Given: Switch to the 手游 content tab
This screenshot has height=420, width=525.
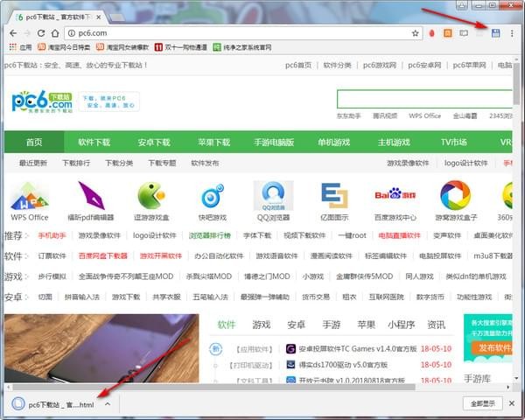Looking at the screenshot, I should [331, 325].
